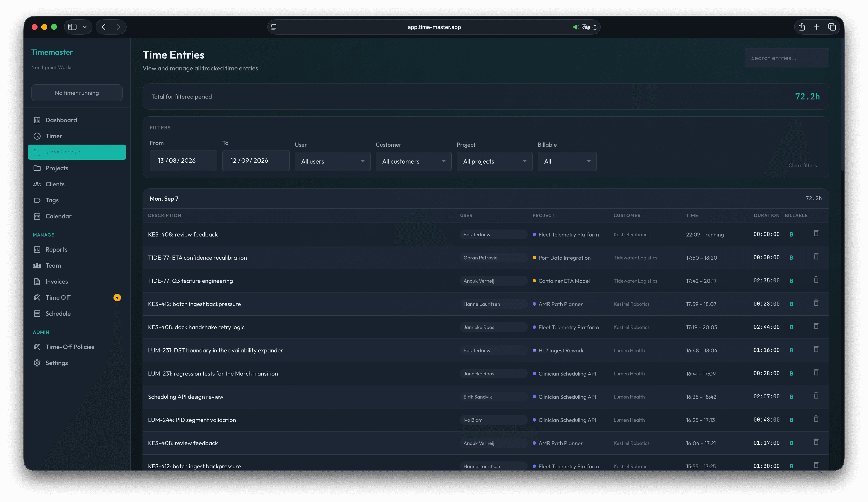The image size is (868, 502).
Task: Select the active Time Entries item
Action: [77, 152]
